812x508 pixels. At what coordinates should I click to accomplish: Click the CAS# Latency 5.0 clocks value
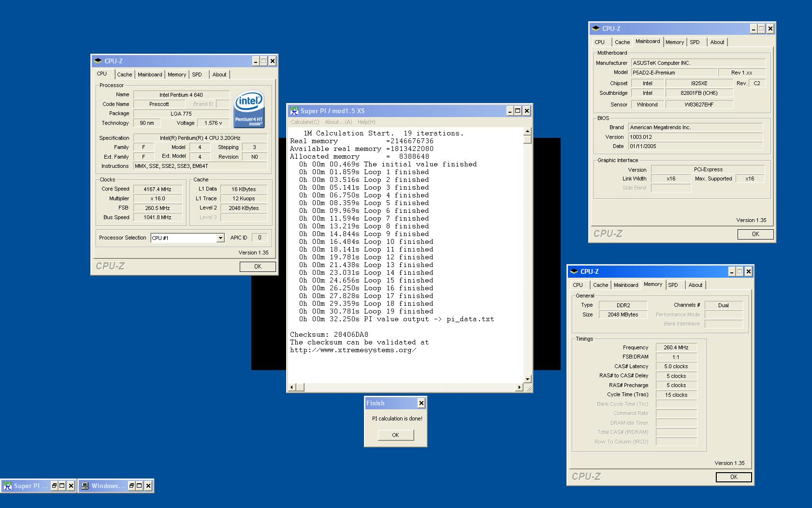click(x=676, y=366)
